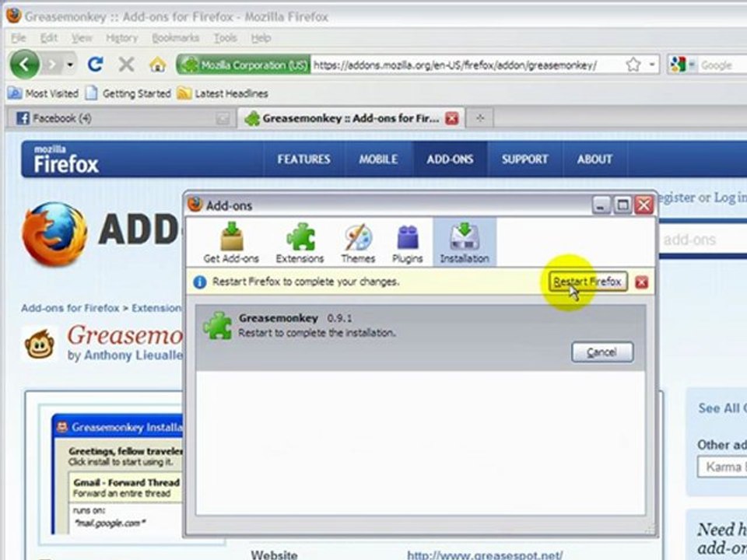Open the address bar dropdown arrow
This screenshot has width=747, height=560.
tap(652, 65)
